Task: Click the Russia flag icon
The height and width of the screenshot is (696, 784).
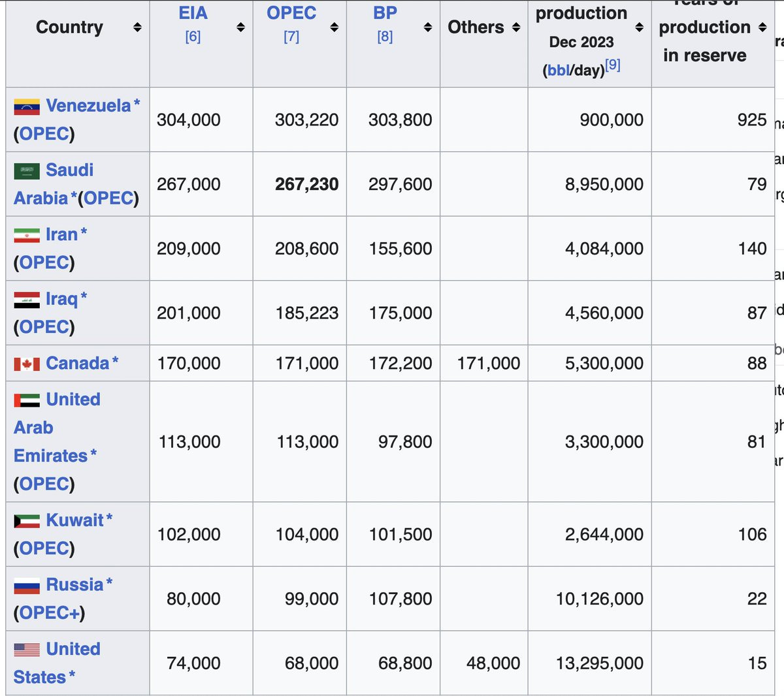Action: [27, 586]
